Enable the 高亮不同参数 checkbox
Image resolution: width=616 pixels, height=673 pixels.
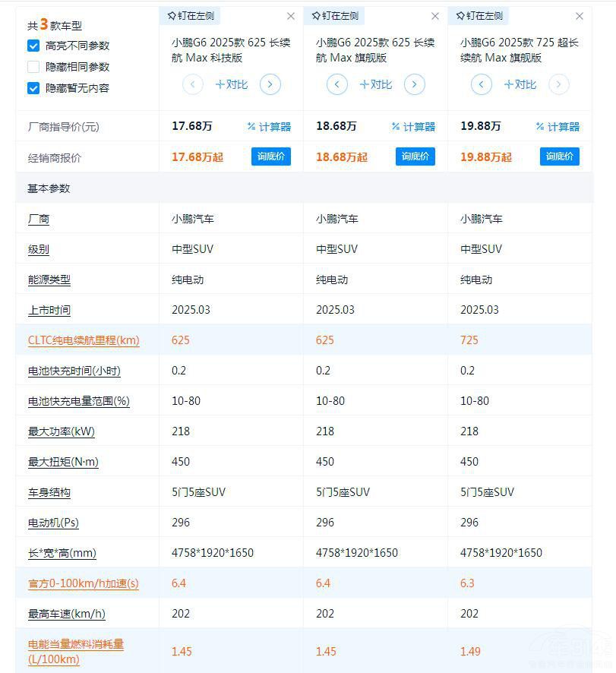(x=33, y=45)
